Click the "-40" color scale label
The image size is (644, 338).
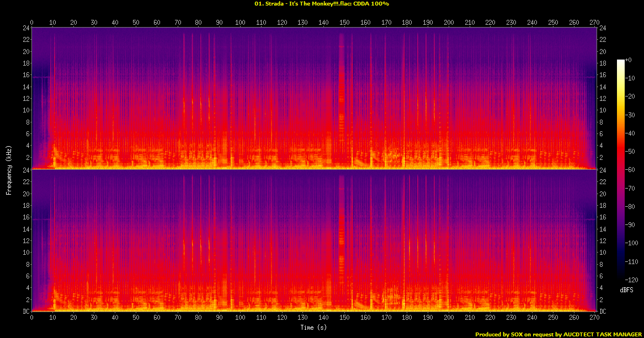(x=630, y=133)
